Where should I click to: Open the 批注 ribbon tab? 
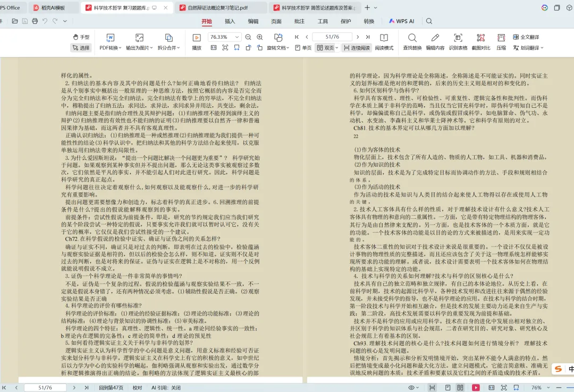coord(299,21)
